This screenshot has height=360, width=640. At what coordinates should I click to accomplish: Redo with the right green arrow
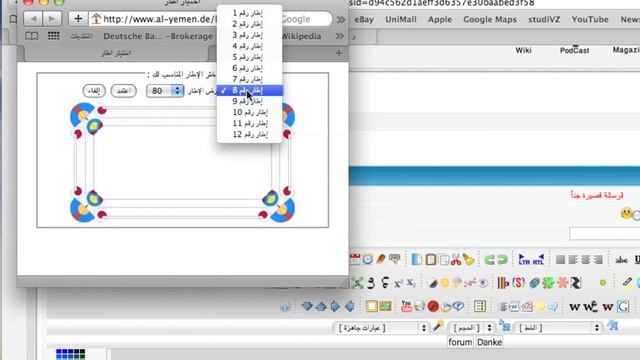[502, 260]
